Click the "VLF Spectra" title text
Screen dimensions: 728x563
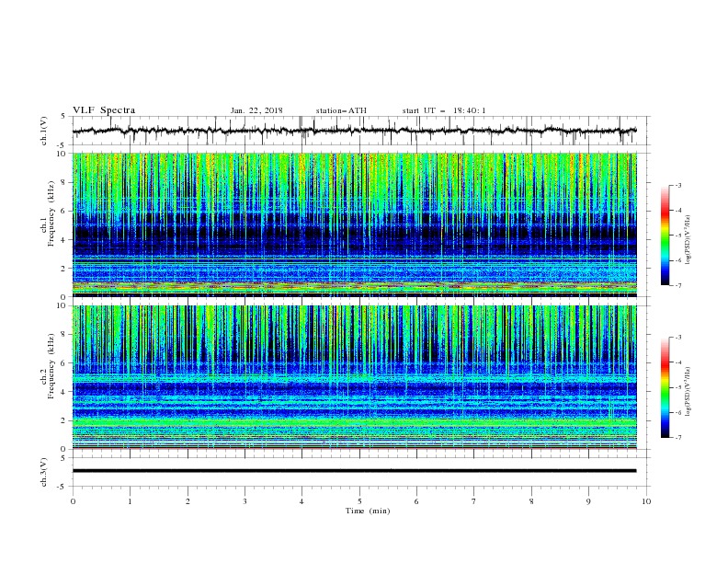(104, 110)
